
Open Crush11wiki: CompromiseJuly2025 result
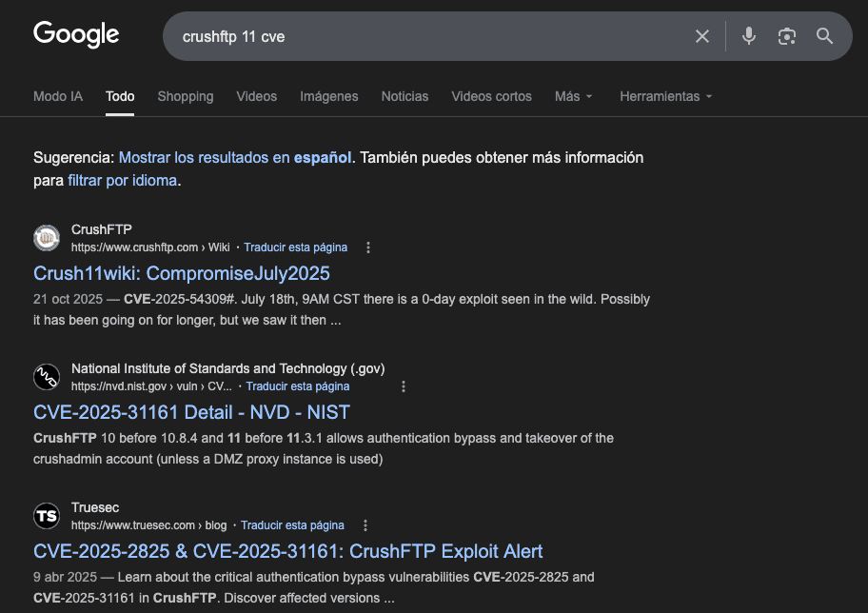(182, 273)
